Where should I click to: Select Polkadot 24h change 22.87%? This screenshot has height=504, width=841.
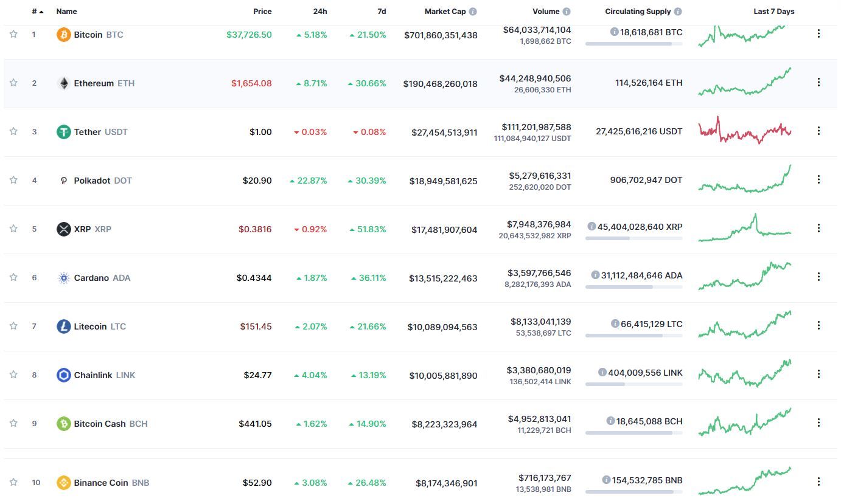coord(309,181)
